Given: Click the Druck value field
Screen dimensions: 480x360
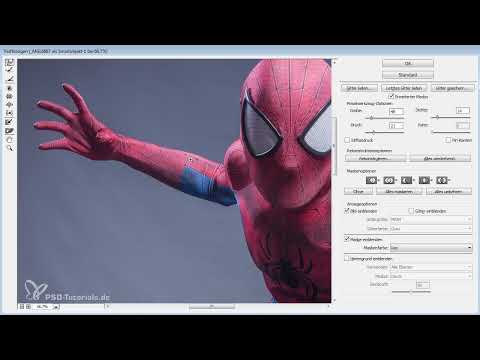Looking at the screenshot, I should (x=396, y=126).
